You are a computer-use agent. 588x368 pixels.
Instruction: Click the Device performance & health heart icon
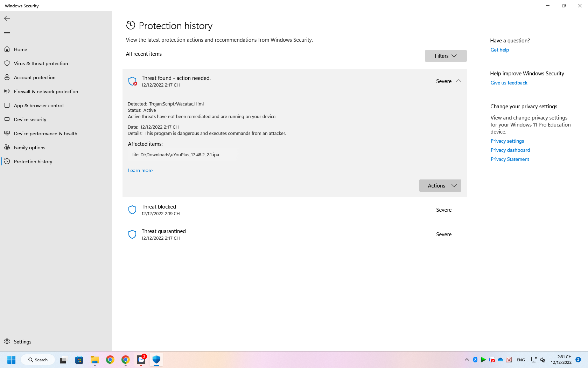click(7, 133)
